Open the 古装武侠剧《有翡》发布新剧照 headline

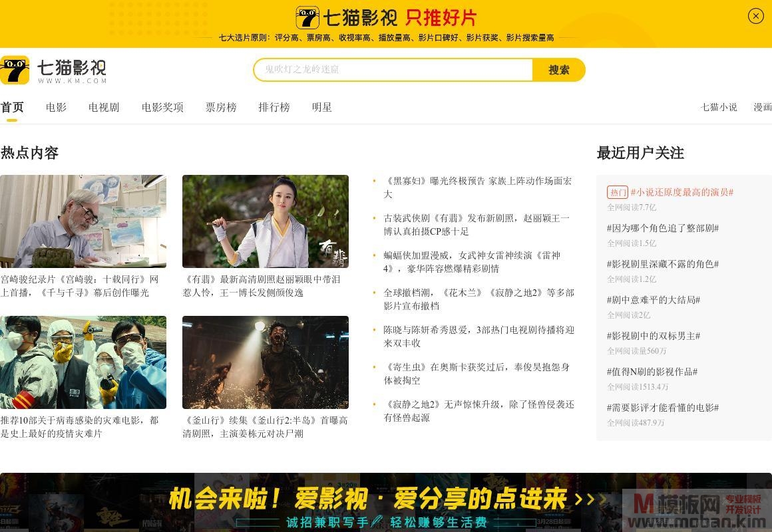[x=477, y=224]
